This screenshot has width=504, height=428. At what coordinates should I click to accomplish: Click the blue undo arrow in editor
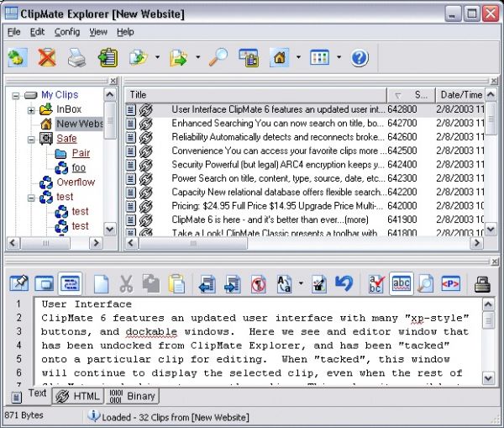[343, 283]
